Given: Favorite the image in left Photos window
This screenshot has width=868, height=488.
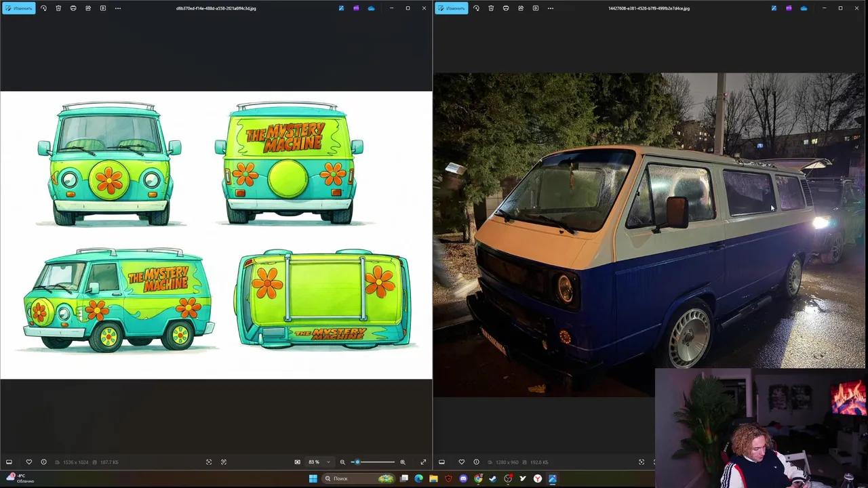Looking at the screenshot, I should [28, 462].
